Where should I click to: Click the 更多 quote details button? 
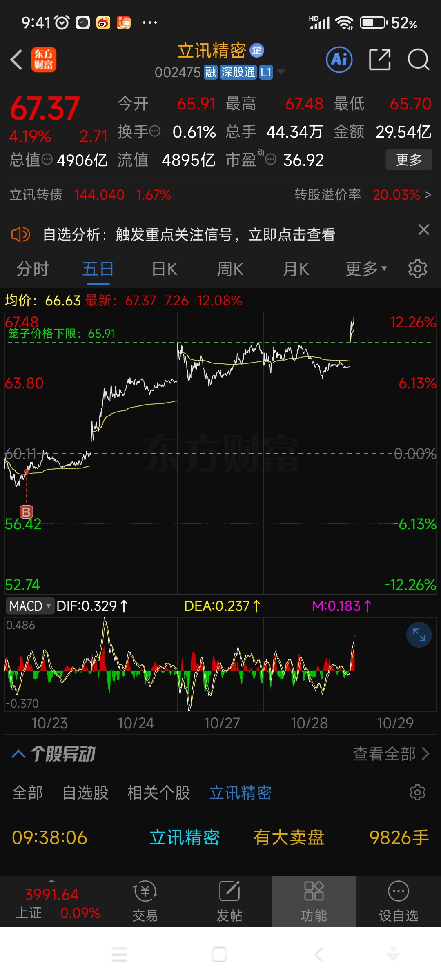(x=409, y=160)
